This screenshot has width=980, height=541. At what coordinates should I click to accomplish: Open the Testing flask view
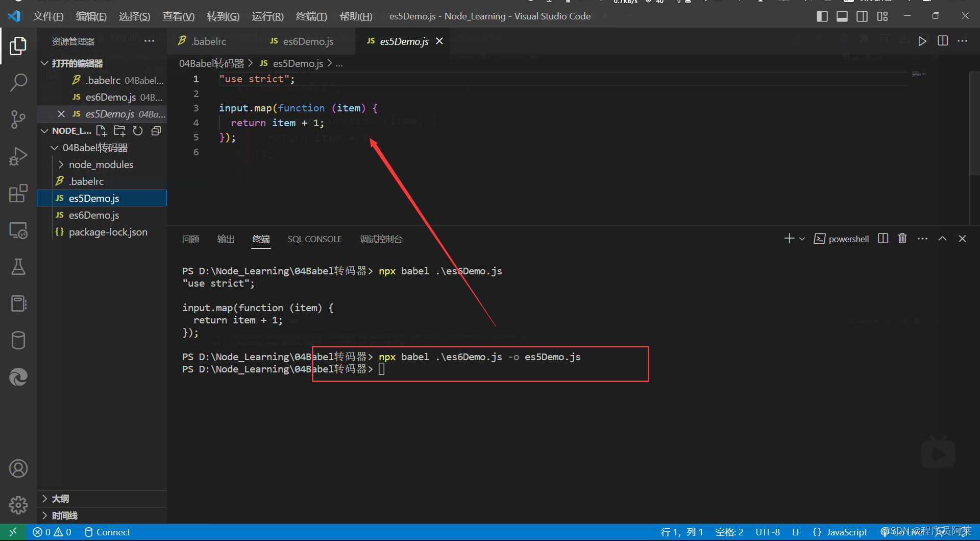(x=18, y=267)
